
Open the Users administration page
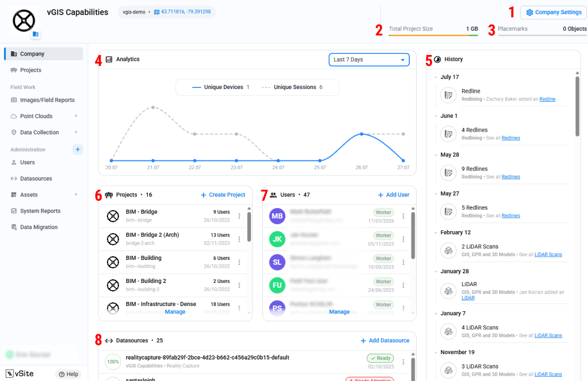pyautogui.click(x=27, y=162)
